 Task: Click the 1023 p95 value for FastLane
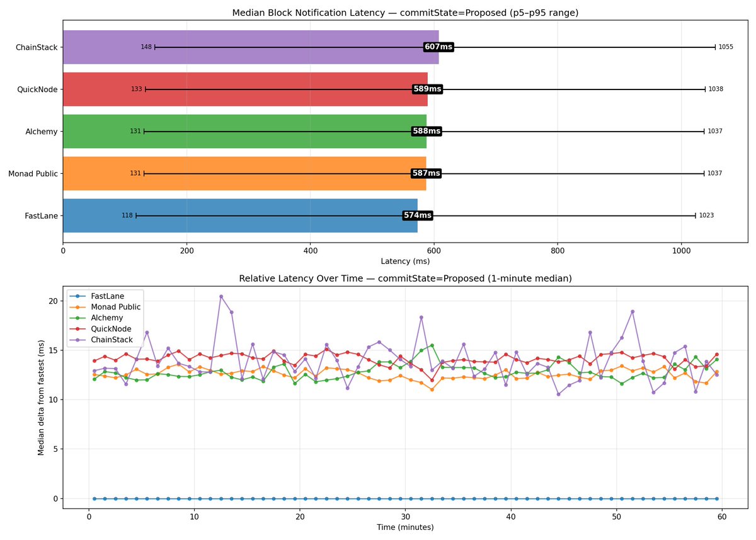(706, 215)
